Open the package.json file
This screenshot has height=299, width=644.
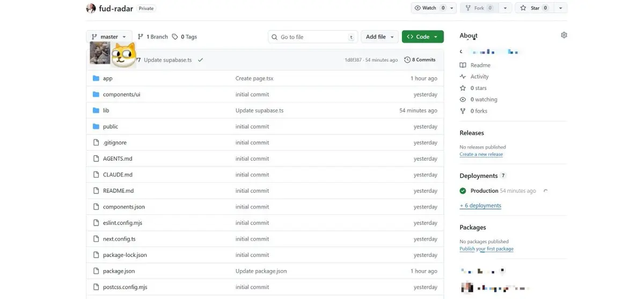[119, 271]
